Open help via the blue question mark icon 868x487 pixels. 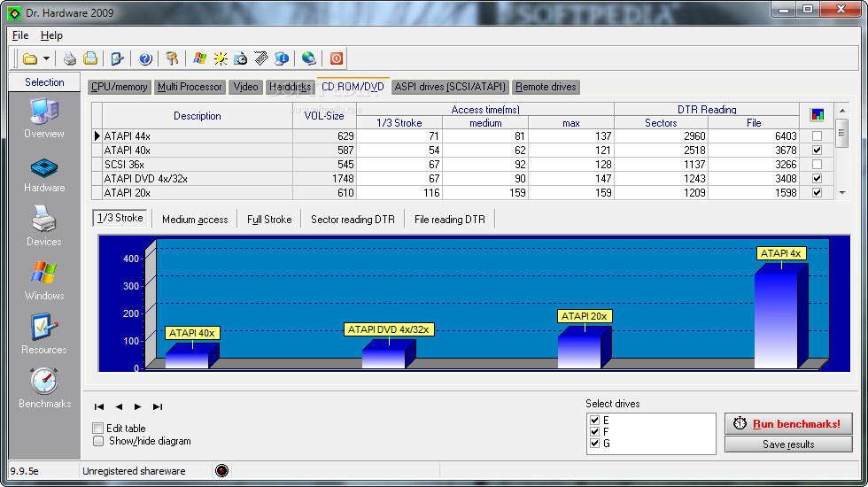[x=145, y=58]
